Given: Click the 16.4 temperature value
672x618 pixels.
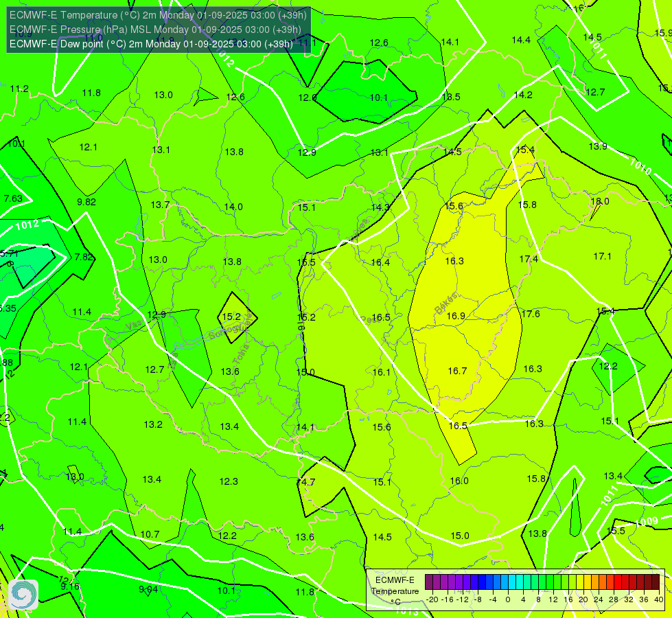Looking at the screenshot, I should click(x=380, y=262).
